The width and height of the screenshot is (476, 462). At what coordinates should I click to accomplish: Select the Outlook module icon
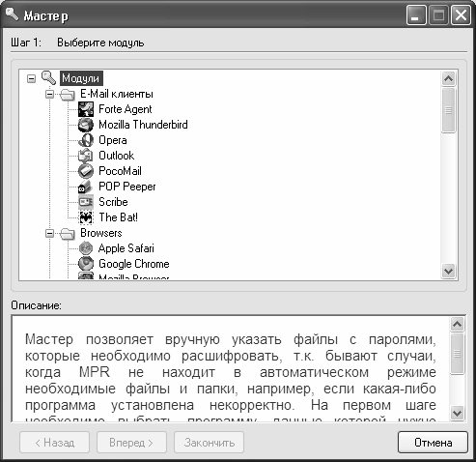coord(86,156)
